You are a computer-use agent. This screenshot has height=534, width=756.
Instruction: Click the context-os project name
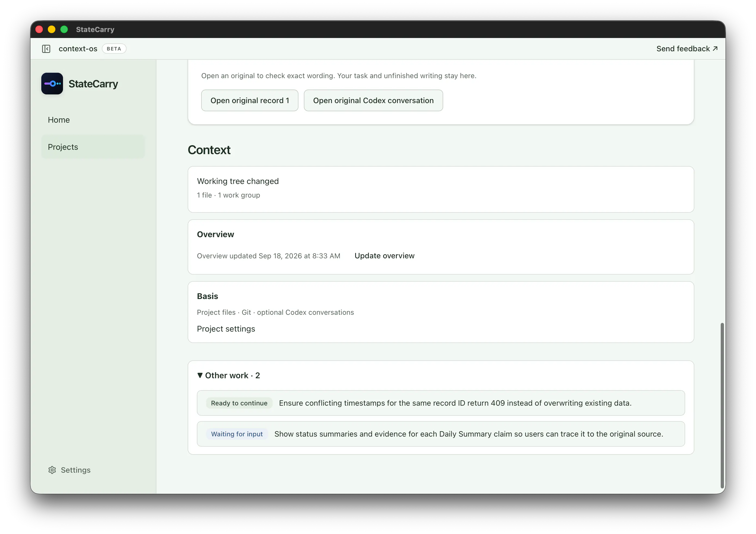pos(78,49)
